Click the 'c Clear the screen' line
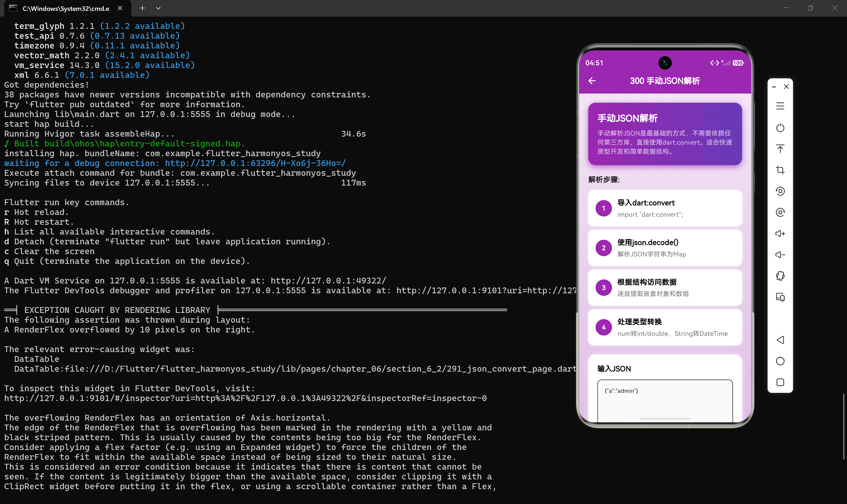The height and width of the screenshot is (504, 847). (49, 252)
